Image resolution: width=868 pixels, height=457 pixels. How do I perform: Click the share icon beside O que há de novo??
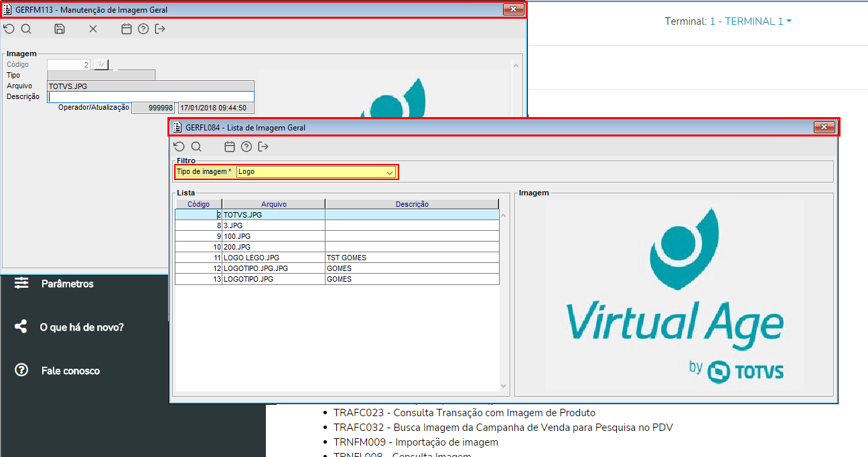point(21,327)
